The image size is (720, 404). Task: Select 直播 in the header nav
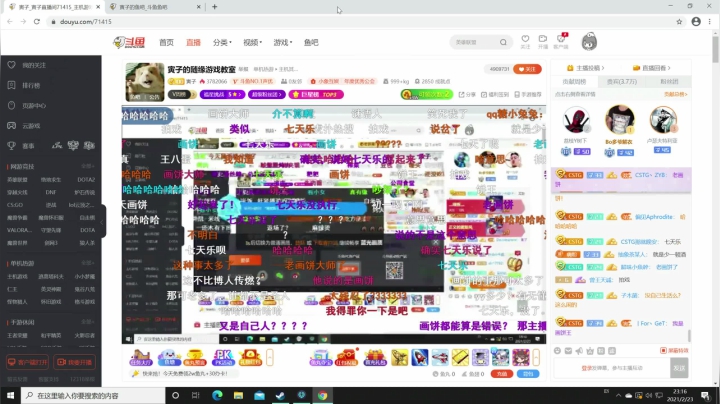pos(193,42)
